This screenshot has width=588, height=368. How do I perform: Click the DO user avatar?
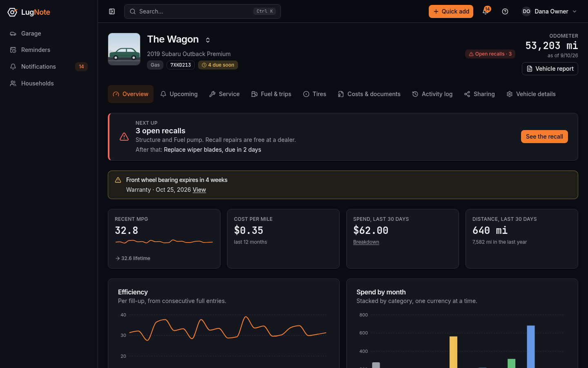click(526, 11)
